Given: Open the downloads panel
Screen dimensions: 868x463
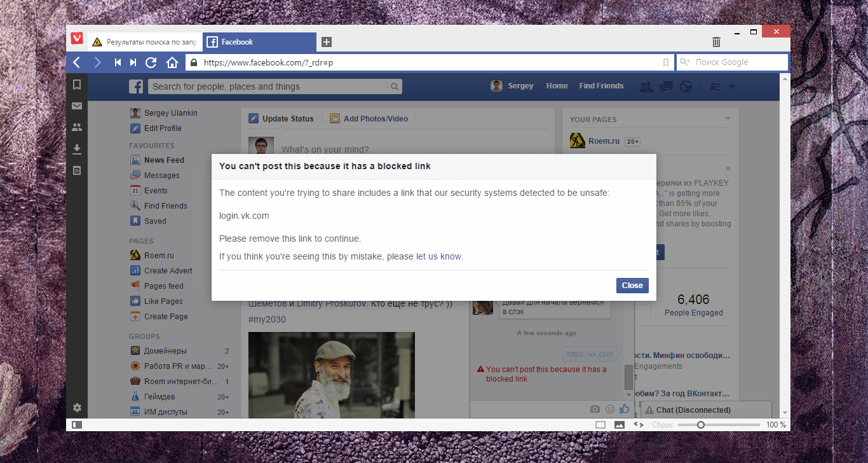Looking at the screenshot, I should click(x=77, y=149).
